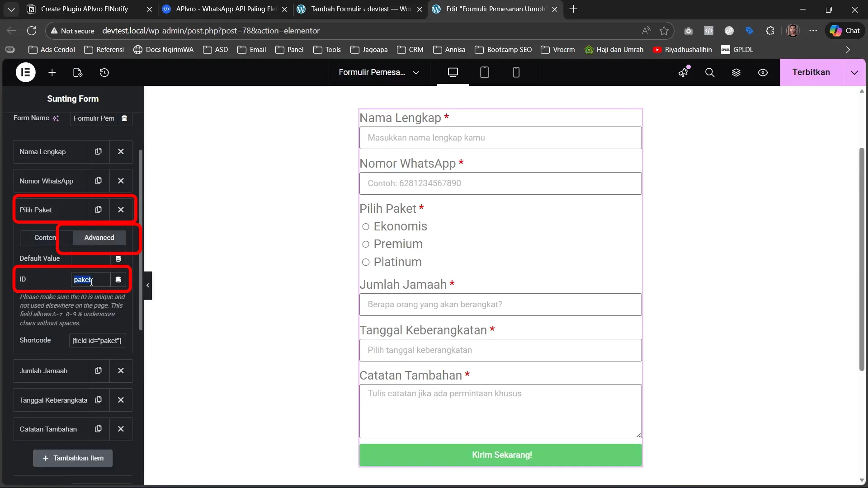Click the Tambahkan Item button
Image resolution: width=868 pixels, height=488 pixels.
click(x=73, y=458)
